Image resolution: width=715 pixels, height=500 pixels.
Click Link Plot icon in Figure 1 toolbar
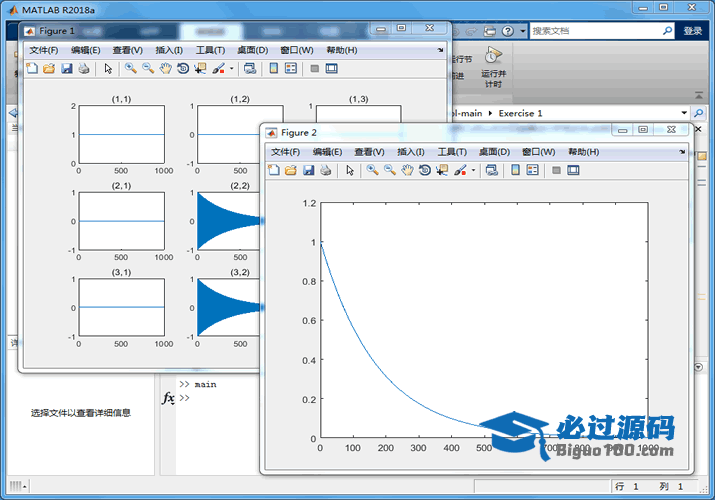click(250, 69)
